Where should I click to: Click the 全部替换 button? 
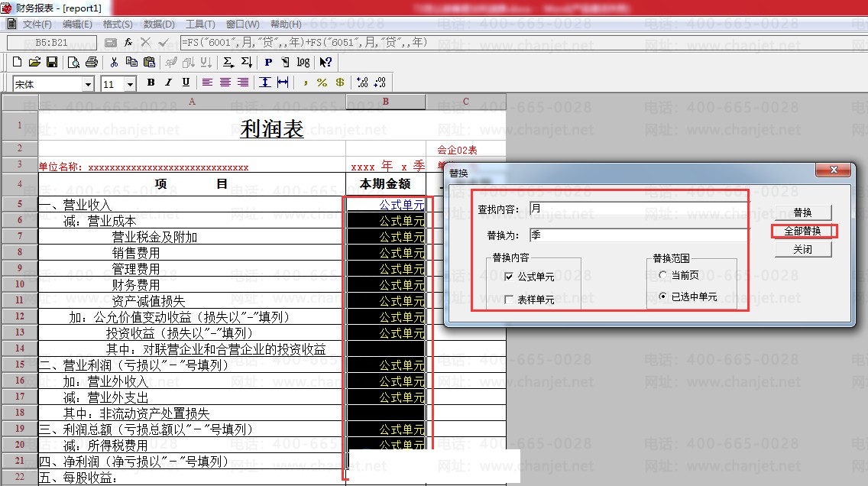[x=803, y=231]
